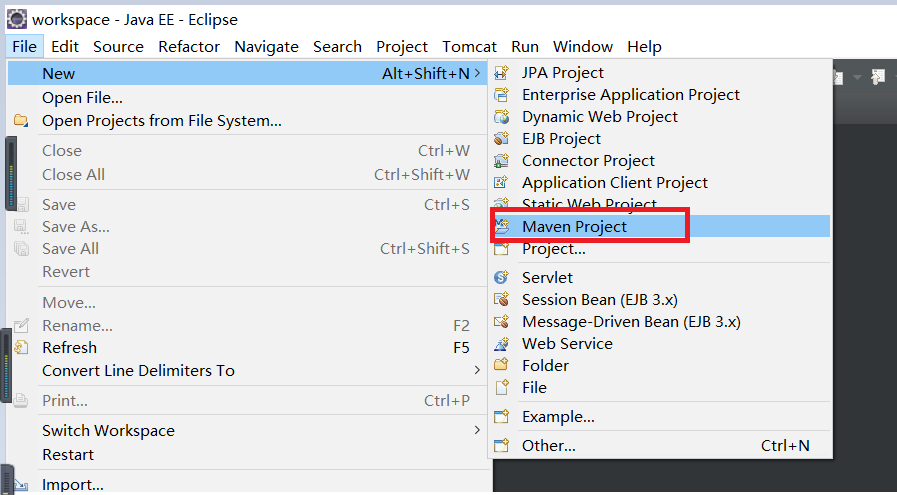
Task: Select New in the File menu
Action: pos(247,73)
